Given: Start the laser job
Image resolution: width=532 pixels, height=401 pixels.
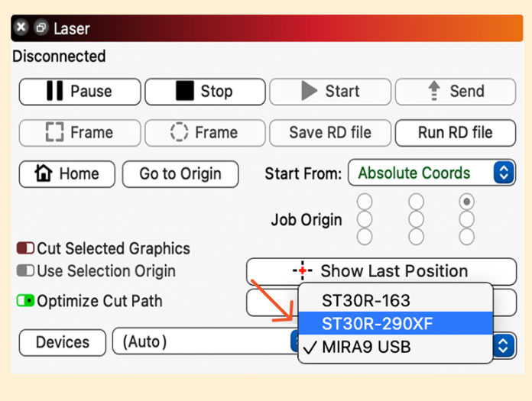Looking at the screenshot, I should [329, 92].
